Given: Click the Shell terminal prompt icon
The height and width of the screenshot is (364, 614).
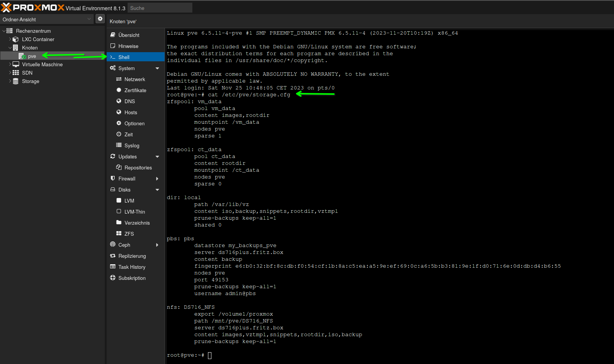Looking at the screenshot, I should pos(113,57).
